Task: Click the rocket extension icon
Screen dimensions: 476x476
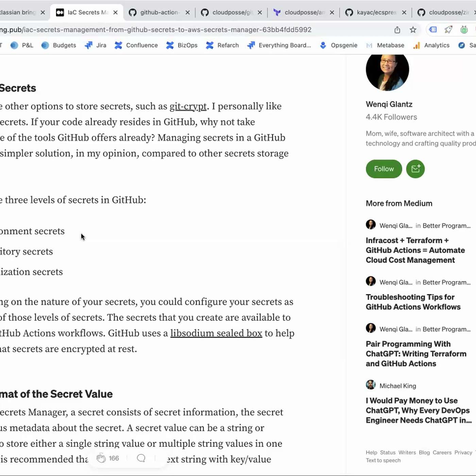Action: [448, 30]
